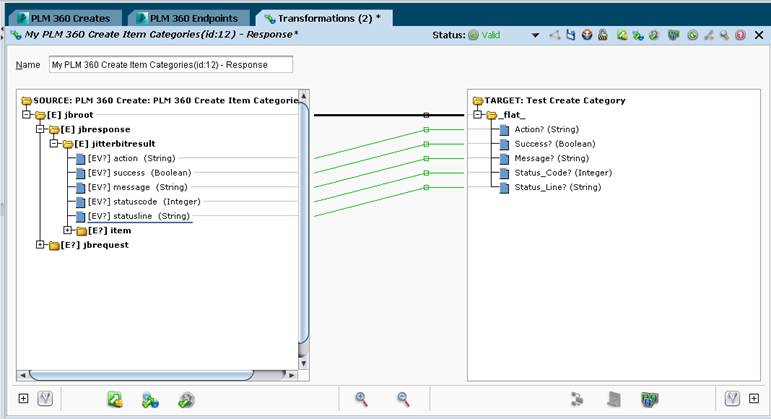Click the source tree scroll-right arrow
Viewport: 771px width, 419px height.
[x=291, y=375]
